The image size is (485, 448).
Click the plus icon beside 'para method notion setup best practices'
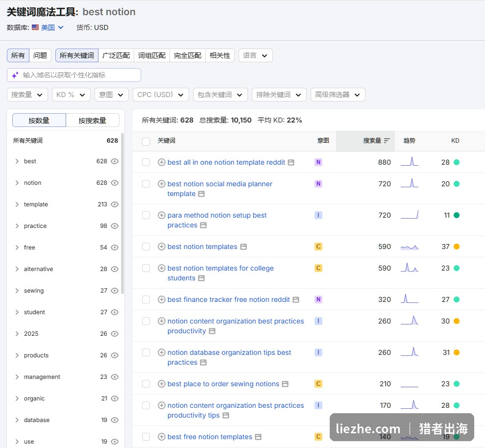coord(162,215)
